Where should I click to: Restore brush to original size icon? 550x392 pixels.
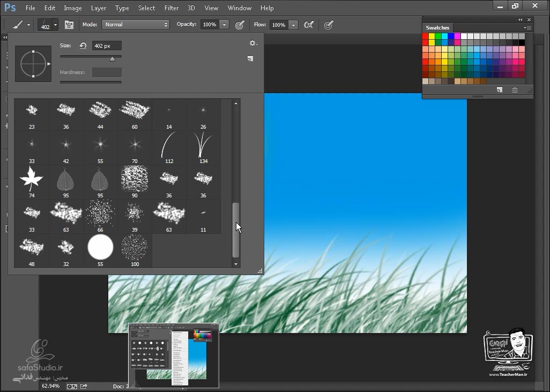[83, 46]
